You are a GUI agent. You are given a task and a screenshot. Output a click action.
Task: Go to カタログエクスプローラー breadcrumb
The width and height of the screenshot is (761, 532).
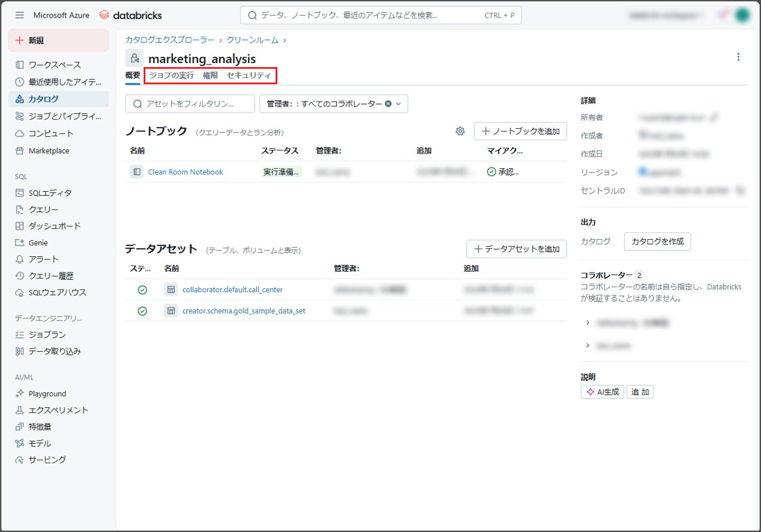click(170, 40)
